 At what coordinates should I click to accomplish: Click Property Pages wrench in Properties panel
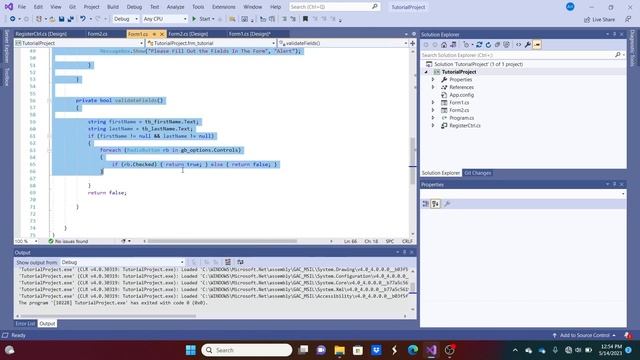point(447,204)
